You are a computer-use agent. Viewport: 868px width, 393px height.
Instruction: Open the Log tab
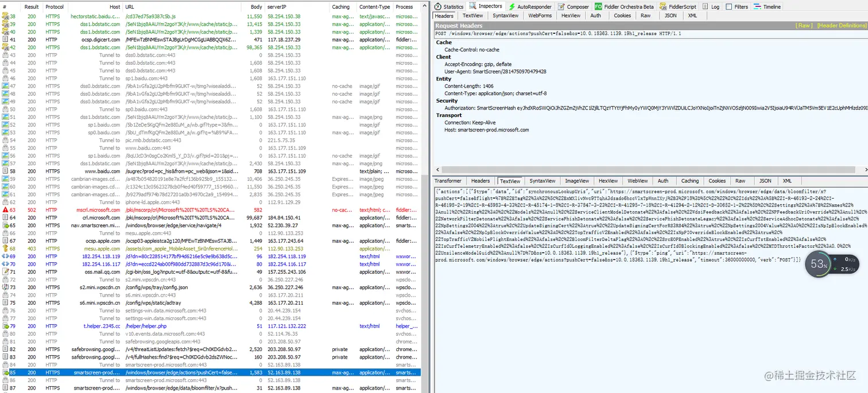(x=710, y=6)
